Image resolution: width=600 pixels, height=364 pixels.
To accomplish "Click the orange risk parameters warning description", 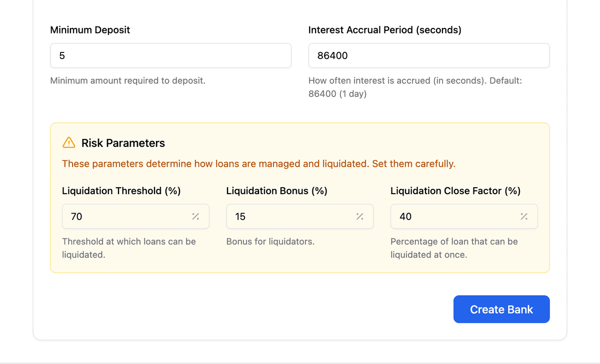I will [x=258, y=164].
